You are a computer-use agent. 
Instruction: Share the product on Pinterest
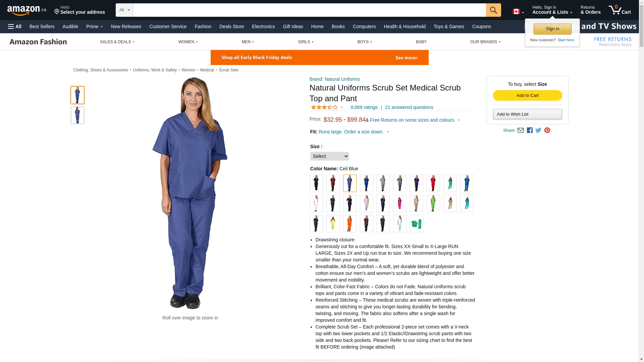pos(547,130)
